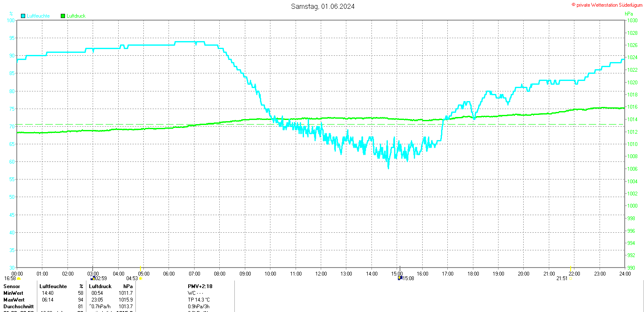Click the 06:00 time axis label
Viewport: 644px width, 312px height.
coord(169,274)
